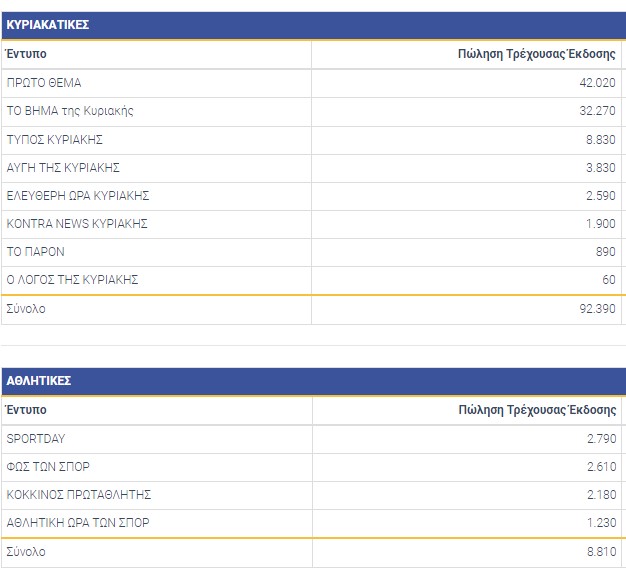Select the SPORTDAY publication name
This screenshot has height=577, width=626.
[36, 438]
